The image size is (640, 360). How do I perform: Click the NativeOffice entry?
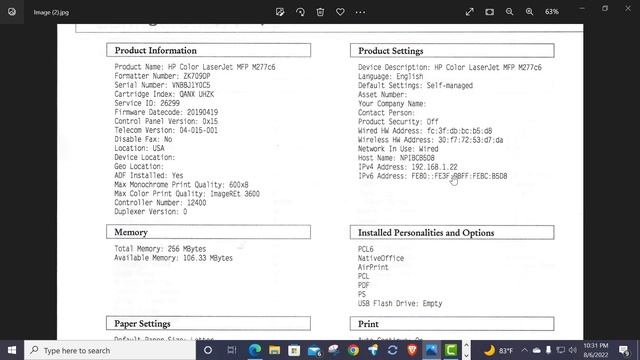[x=381, y=258]
